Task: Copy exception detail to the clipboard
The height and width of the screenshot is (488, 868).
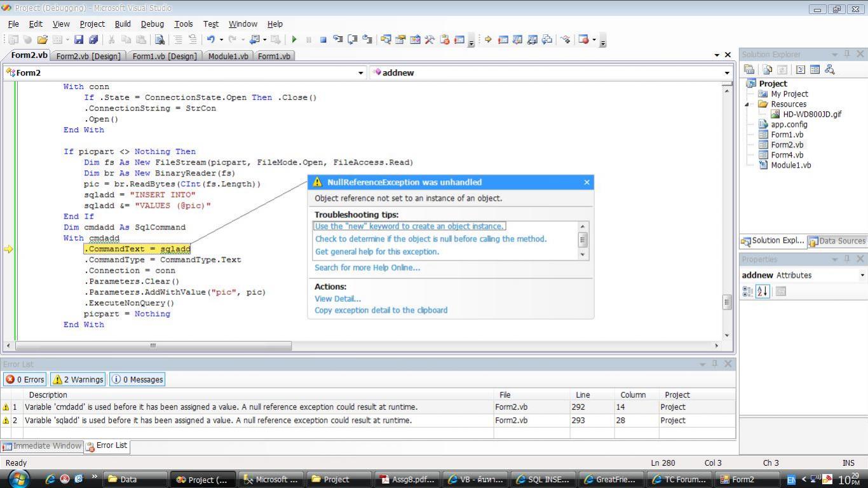Action: point(381,310)
